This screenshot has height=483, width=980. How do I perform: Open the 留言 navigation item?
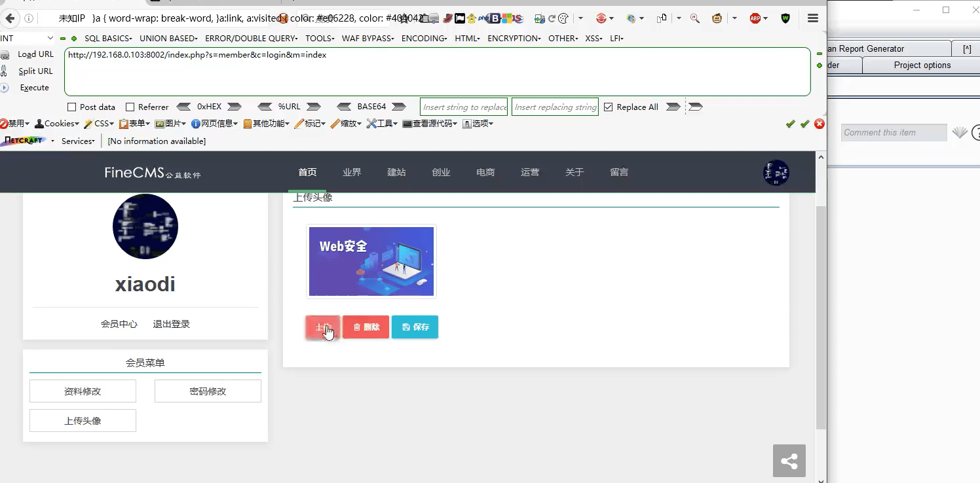(619, 172)
